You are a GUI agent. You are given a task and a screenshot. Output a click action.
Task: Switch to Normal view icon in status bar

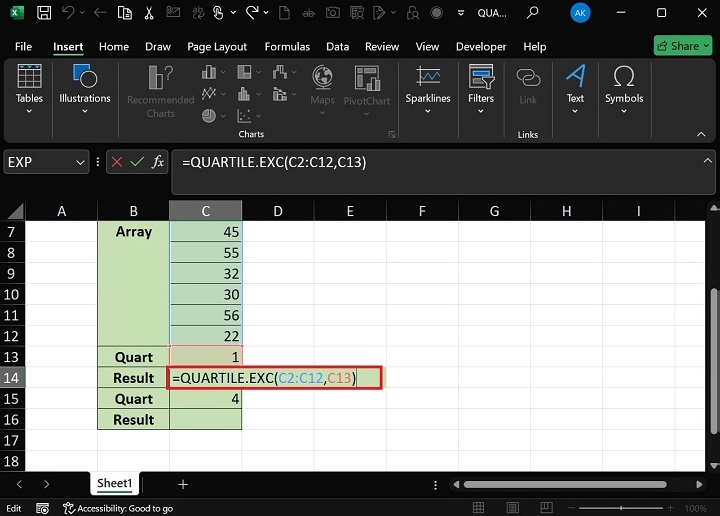coord(478,508)
